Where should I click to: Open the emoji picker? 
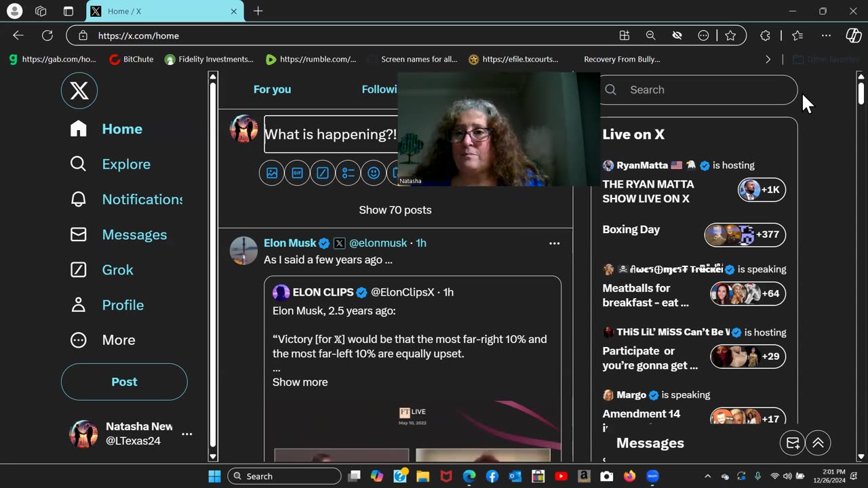click(x=374, y=173)
